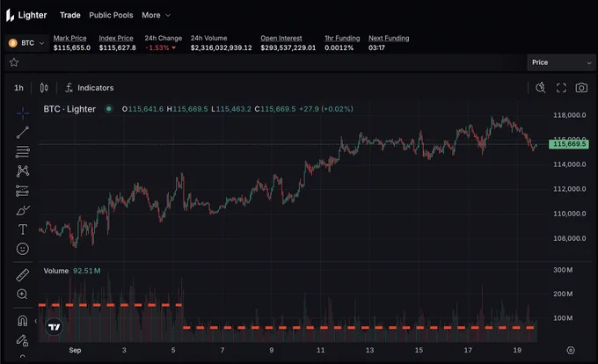
Task: Click the 100 M volume axis label
Action: pos(563,318)
